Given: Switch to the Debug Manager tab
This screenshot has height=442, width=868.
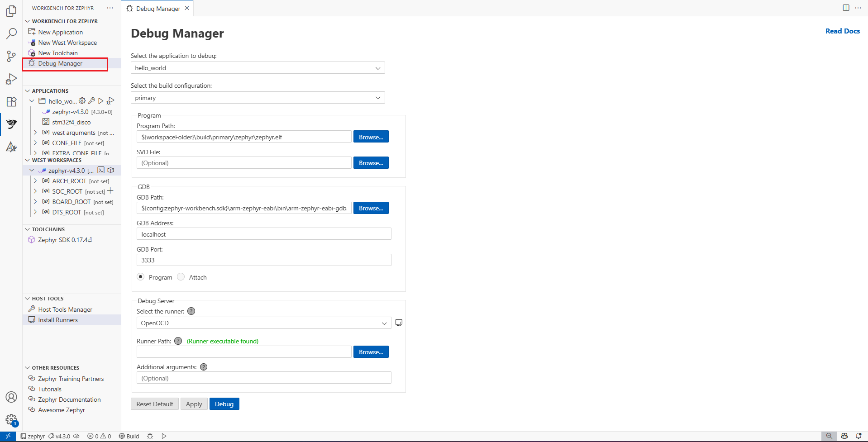Looking at the screenshot, I should pyautogui.click(x=158, y=8).
